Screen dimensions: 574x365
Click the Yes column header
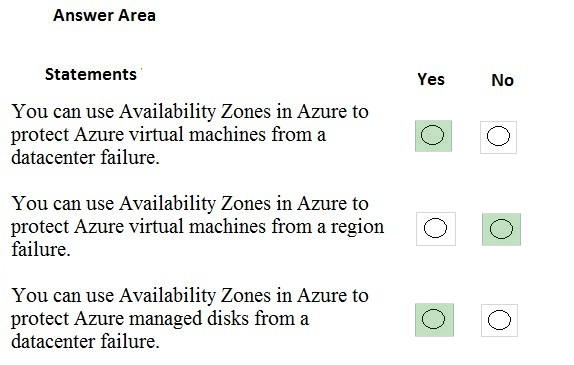(431, 79)
